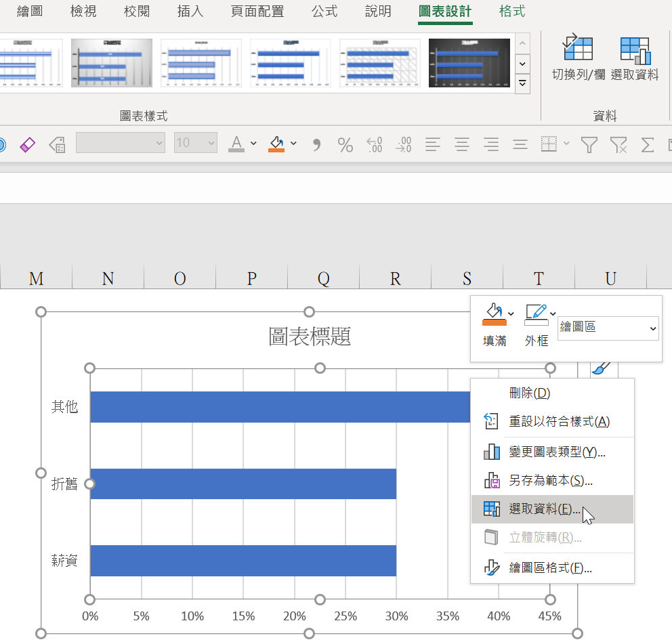672x642 pixels.
Task: Switch to the 公式 tab
Action: coord(324,12)
